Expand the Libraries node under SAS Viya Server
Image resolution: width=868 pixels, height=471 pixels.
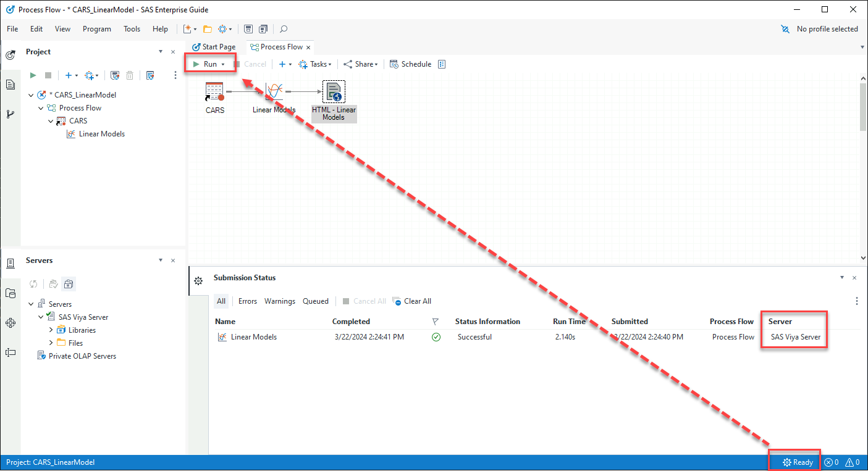51,330
